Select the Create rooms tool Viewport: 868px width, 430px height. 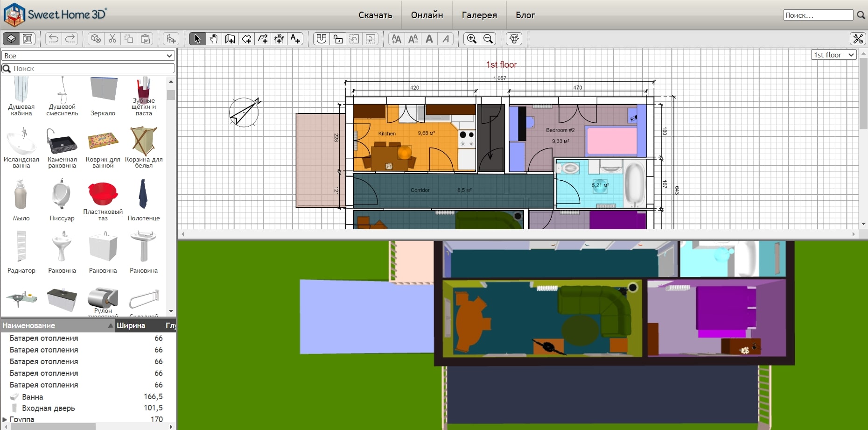pos(246,39)
